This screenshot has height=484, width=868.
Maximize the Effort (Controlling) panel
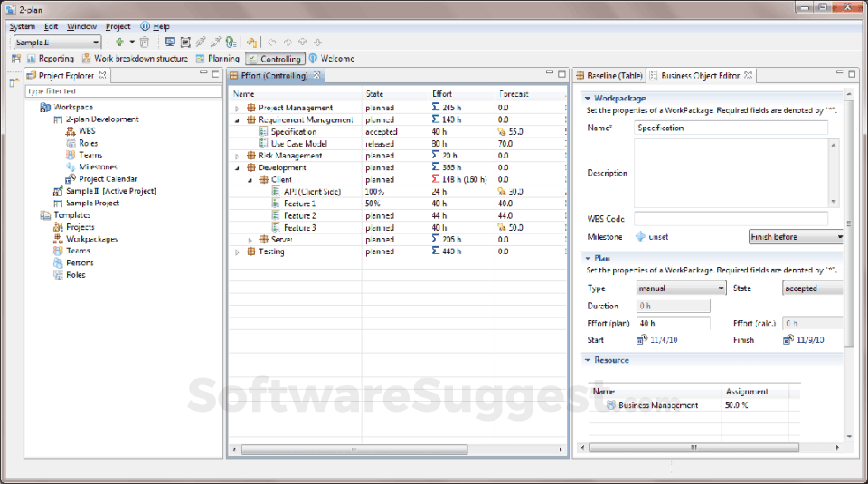(561, 73)
